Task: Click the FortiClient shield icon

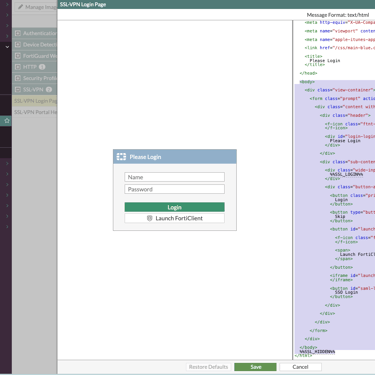Action: [149, 218]
